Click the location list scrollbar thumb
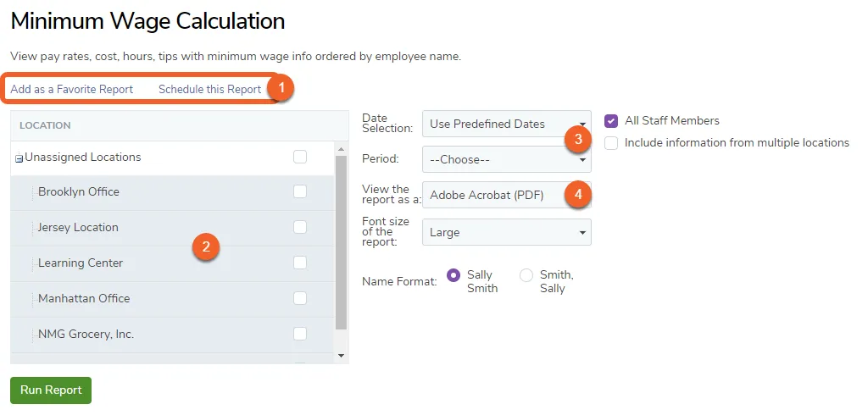This screenshot has height=415, width=868. pyautogui.click(x=341, y=242)
